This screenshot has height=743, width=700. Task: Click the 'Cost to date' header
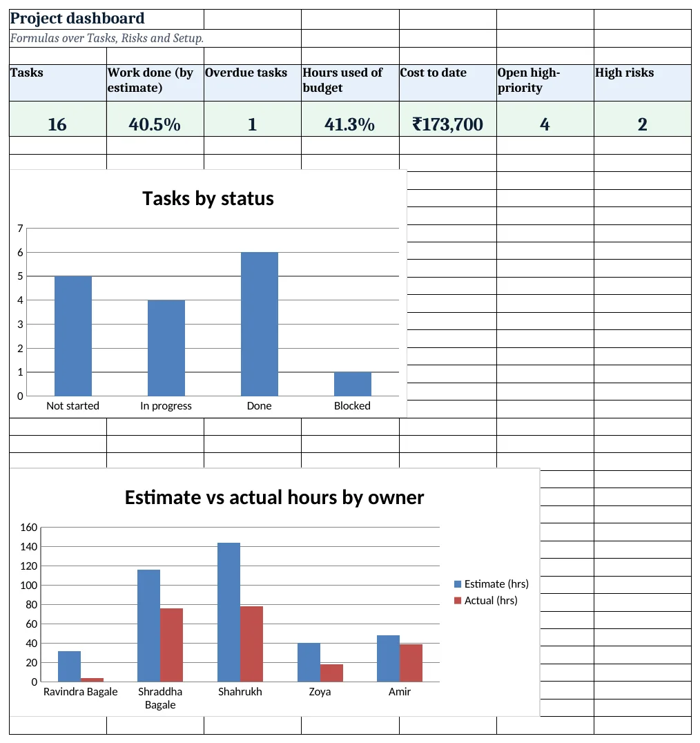coord(447,82)
